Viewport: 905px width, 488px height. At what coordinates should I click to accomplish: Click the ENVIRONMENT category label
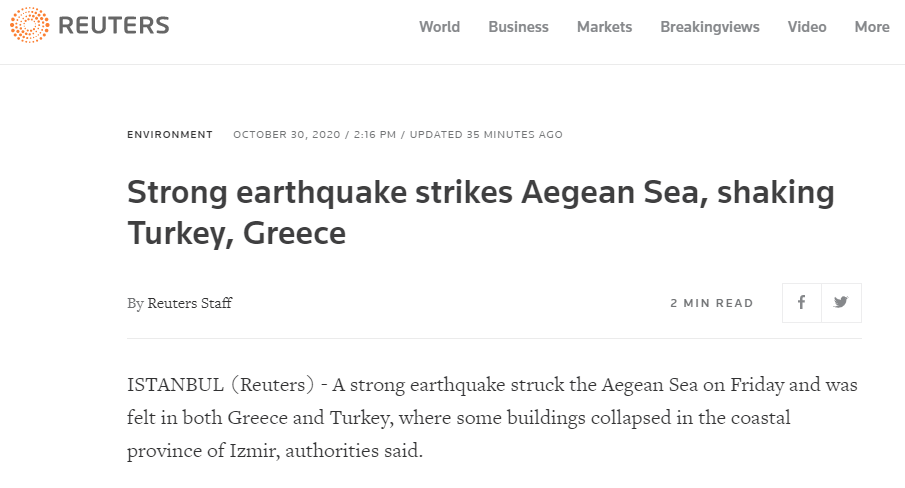[170, 135]
